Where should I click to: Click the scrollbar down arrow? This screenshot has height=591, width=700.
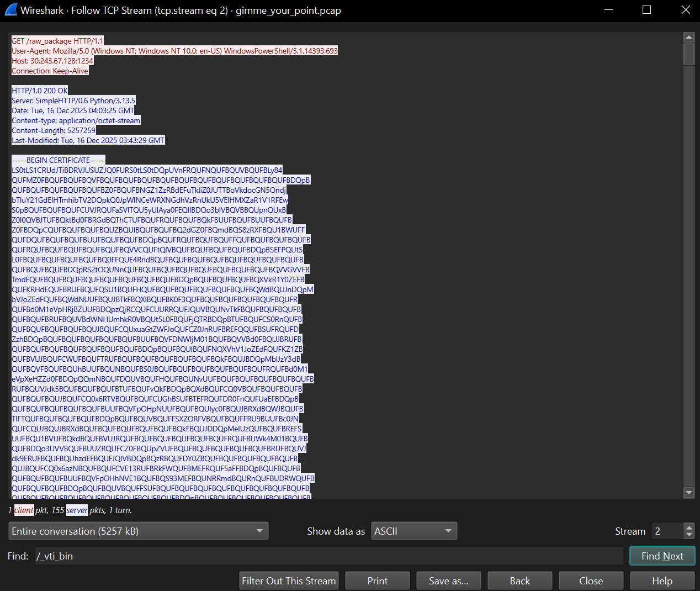coord(688,493)
